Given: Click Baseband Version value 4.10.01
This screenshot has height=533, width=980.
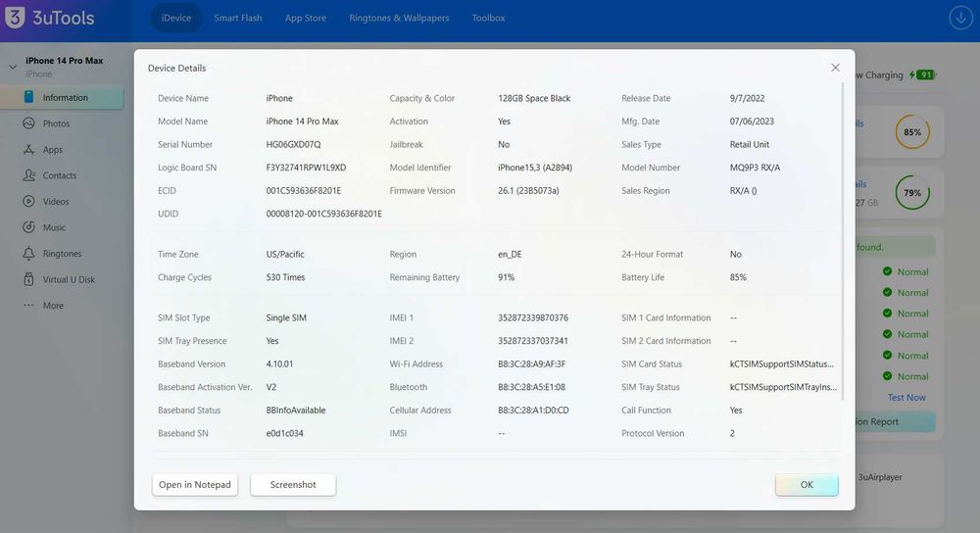Looking at the screenshot, I should [279, 363].
